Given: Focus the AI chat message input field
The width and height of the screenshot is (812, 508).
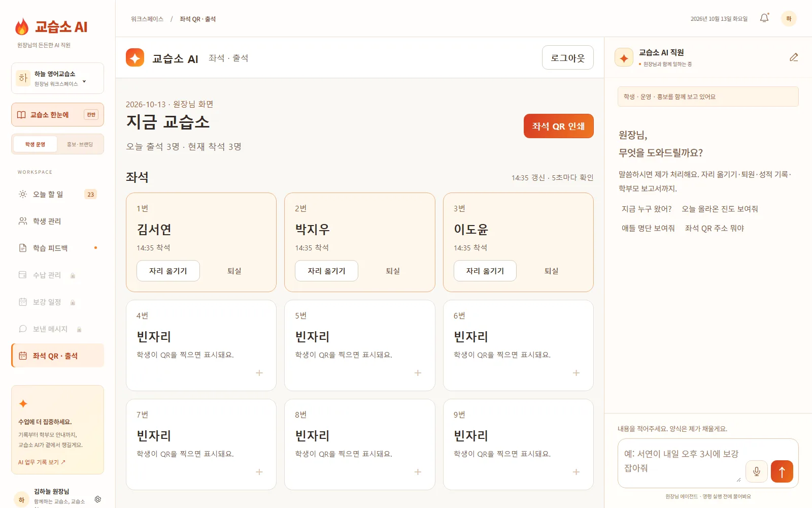Looking at the screenshot, I should click(x=682, y=461).
